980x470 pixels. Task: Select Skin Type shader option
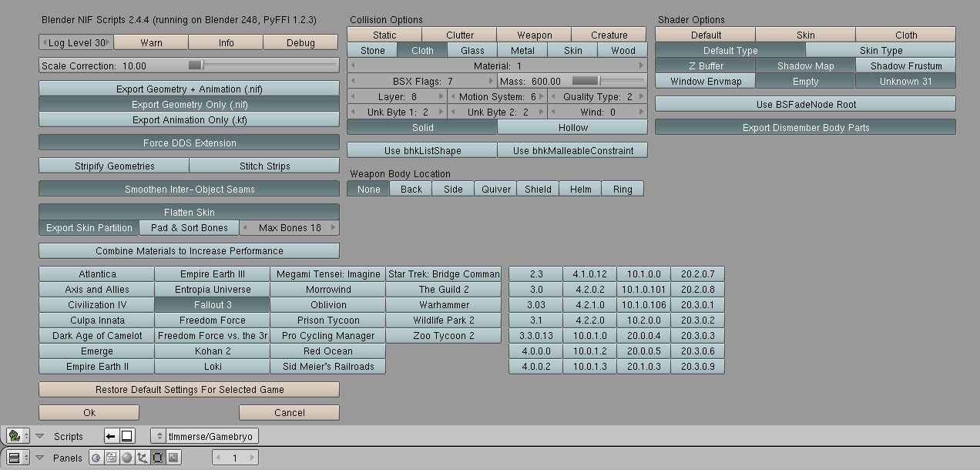[881, 50]
